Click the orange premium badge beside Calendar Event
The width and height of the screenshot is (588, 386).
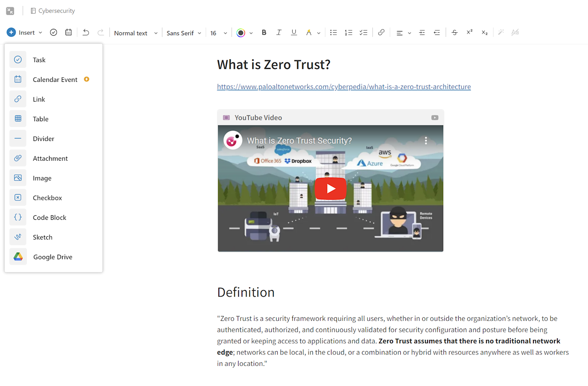pyautogui.click(x=87, y=79)
